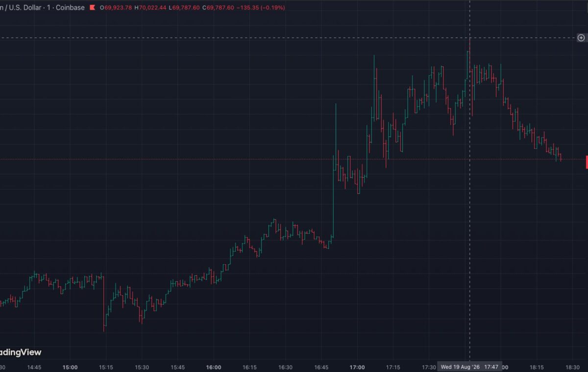Image resolution: width=588 pixels, height=372 pixels.
Task: Click the 15:45 time axis label
Action: coord(177,367)
